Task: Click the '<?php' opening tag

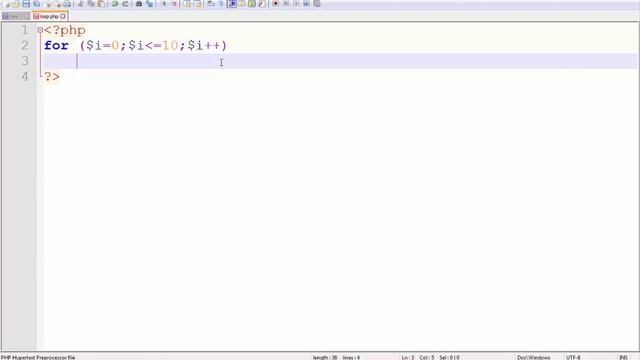Action: [x=65, y=30]
